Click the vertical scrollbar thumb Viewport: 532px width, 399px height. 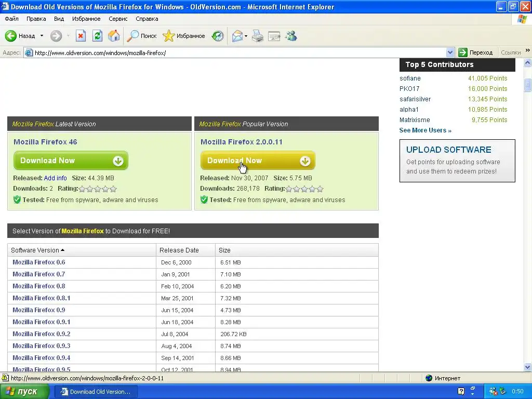[x=528, y=85]
